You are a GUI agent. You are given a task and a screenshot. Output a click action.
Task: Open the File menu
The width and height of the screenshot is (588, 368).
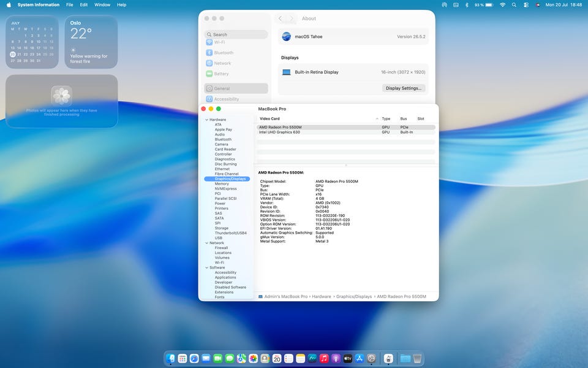70,5
